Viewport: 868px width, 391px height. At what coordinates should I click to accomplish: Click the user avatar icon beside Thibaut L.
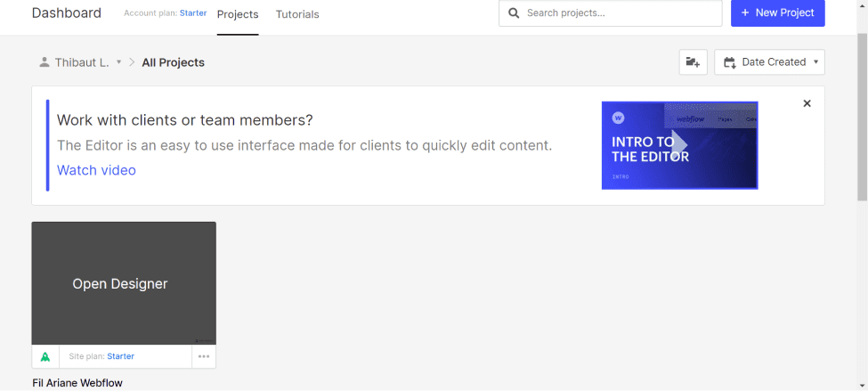pyautogui.click(x=45, y=62)
